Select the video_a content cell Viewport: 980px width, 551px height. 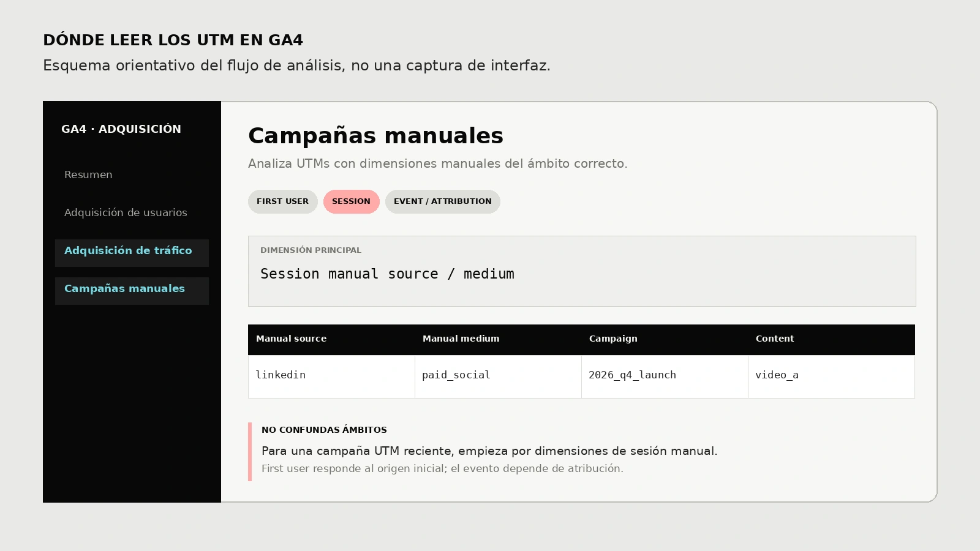click(x=831, y=377)
